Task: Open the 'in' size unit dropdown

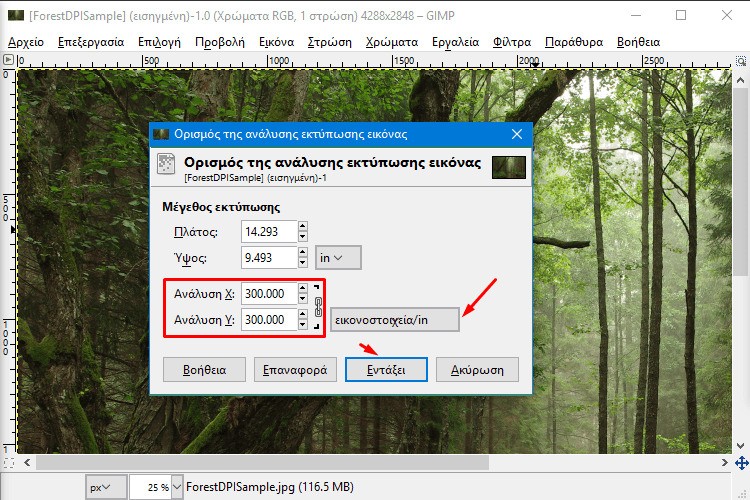Action: pos(338,258)
